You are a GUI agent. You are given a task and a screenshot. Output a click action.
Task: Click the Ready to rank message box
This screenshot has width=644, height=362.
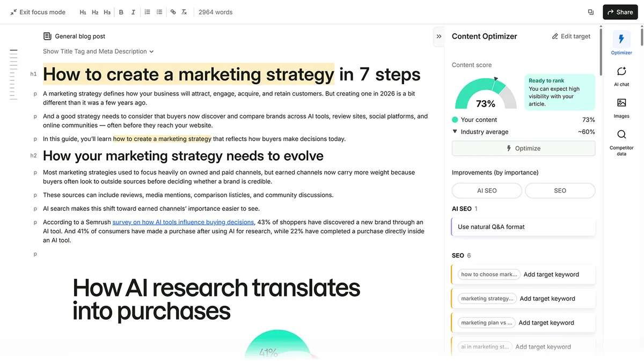click(560, 92)
